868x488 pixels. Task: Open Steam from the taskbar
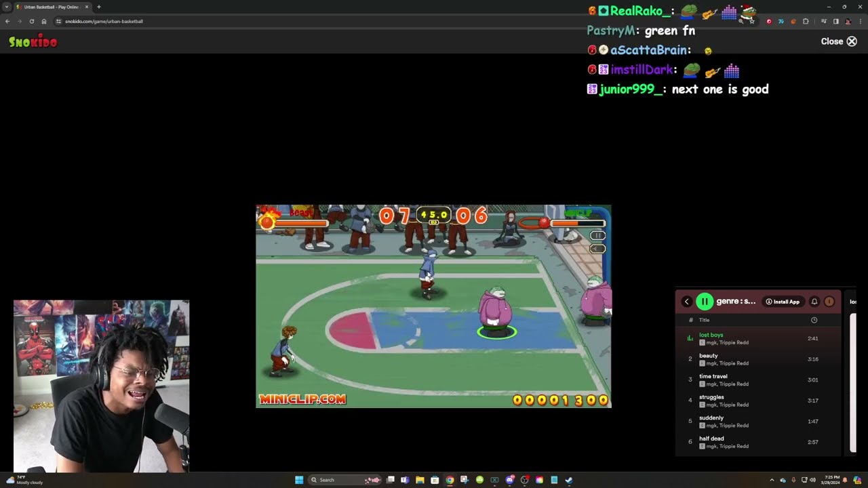click(569, 480)
